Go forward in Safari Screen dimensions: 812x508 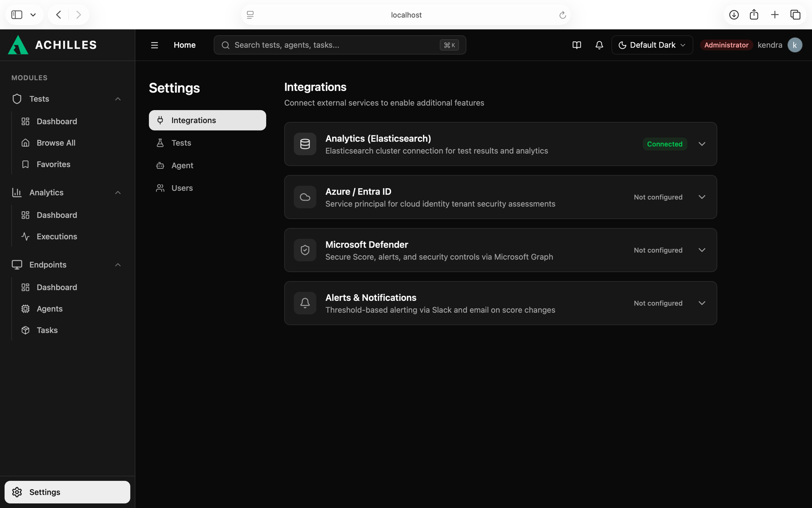78,15
